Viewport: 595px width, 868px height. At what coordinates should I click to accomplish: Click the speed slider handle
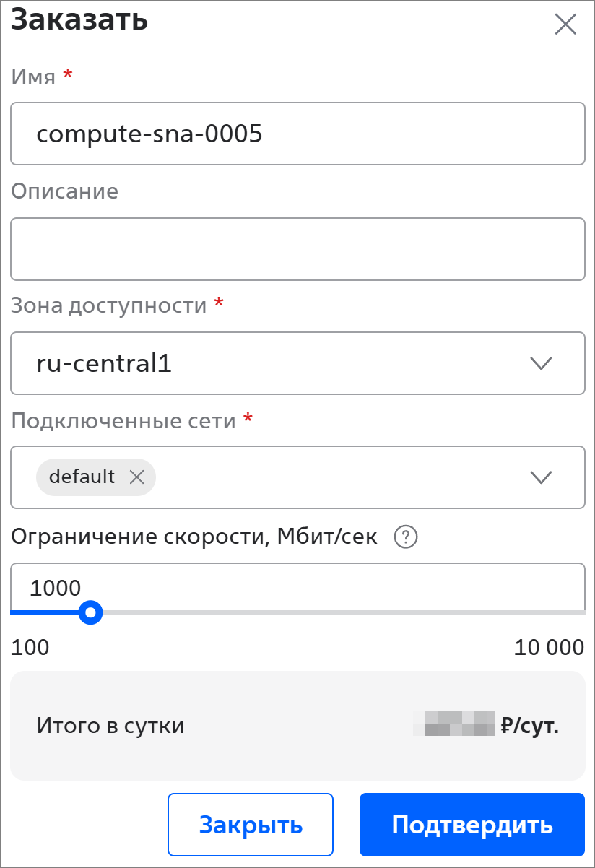pyautogui.click(x=90, y=613)
